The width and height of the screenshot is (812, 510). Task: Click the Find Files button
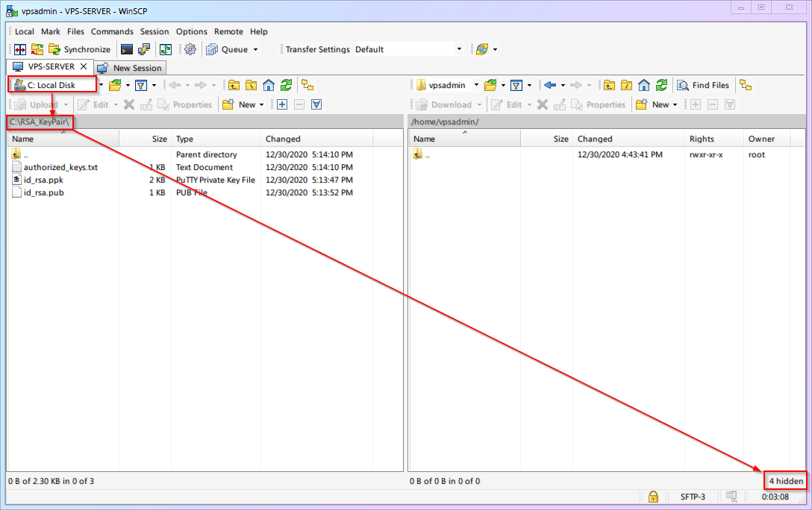(703, 85)
